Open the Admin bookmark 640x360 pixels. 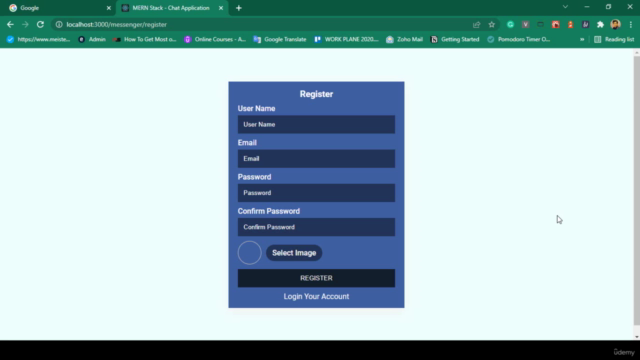click(92, 39)
